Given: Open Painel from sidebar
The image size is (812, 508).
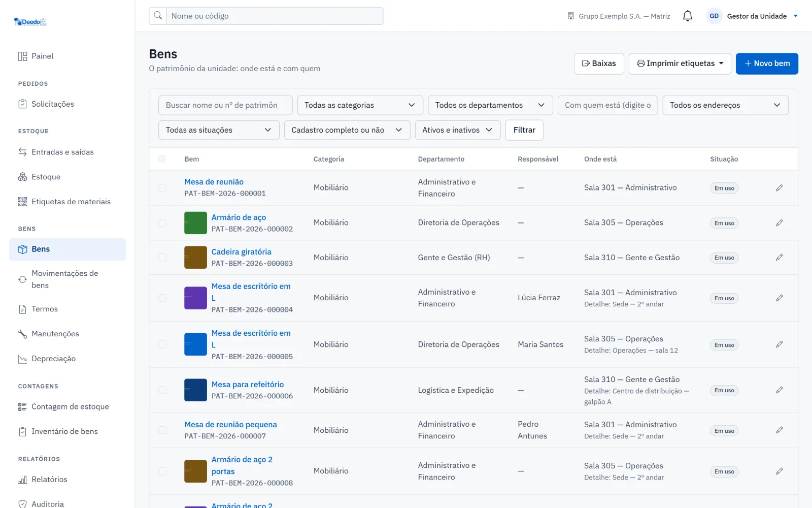Looking at the screenshot, I should (67, 56).
